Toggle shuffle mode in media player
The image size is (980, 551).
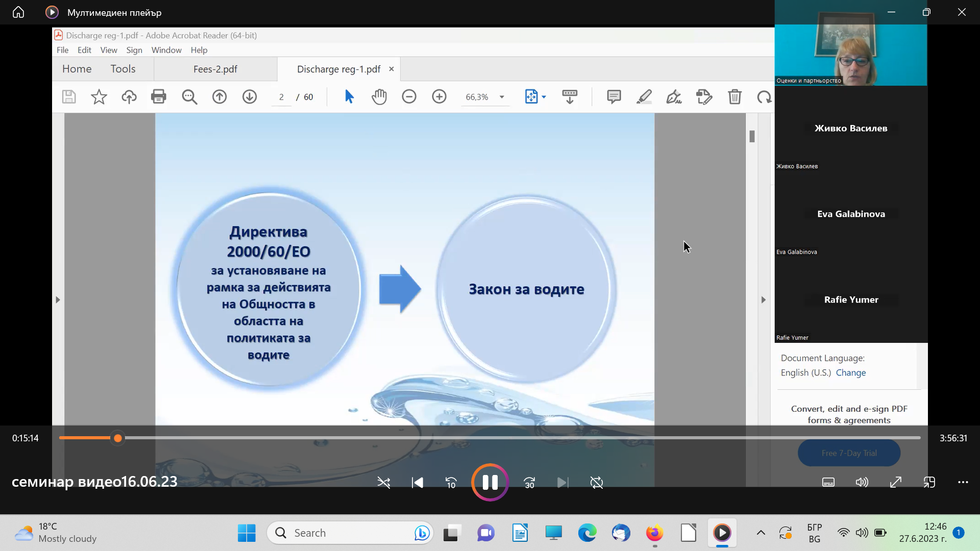[x=384, y=483]
